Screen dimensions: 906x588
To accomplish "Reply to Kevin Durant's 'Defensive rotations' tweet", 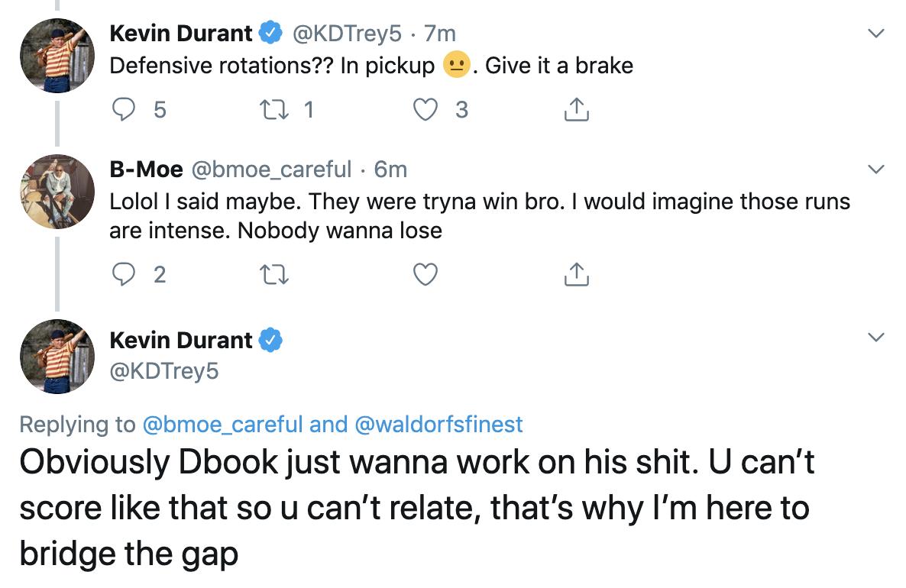I will [124, 111].
